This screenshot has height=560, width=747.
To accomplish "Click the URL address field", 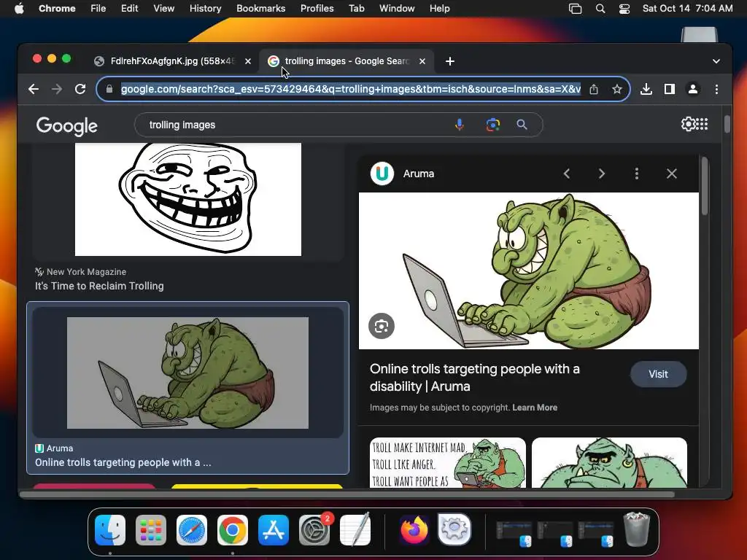I will pos(351,89).
